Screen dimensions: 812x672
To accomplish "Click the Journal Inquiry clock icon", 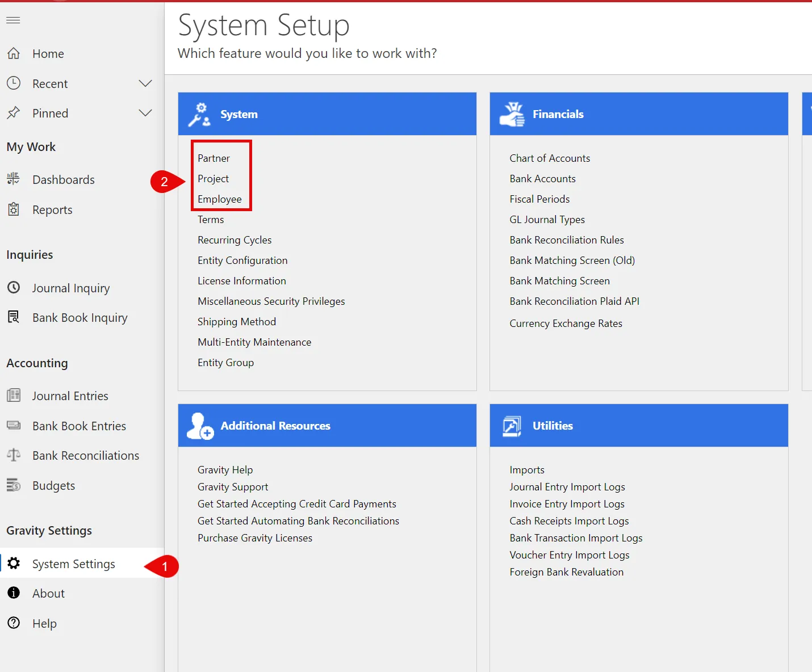I will pos(14,288).
